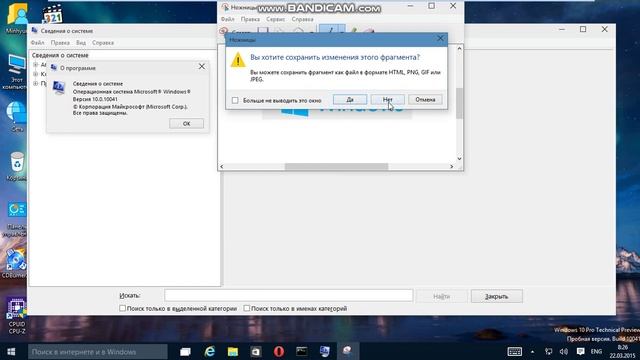
Task: Enable Поиск только в выделенной категории
Action: pyautogui.click(x=122, y=308)
